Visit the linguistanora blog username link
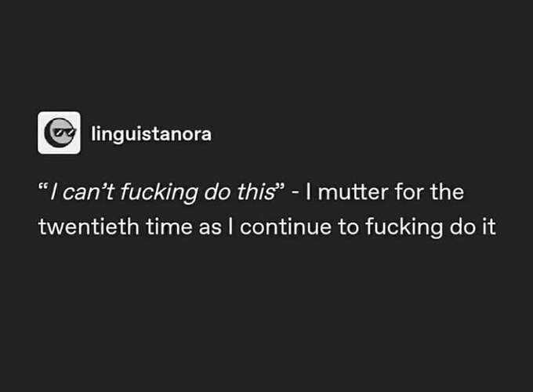 [x=151, y=134]
